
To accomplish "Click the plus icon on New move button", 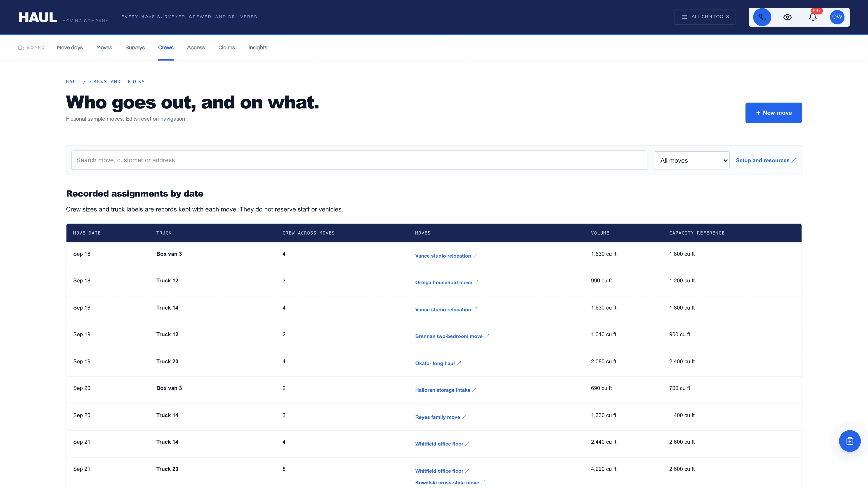I will pyautogui.click(x=758, y=113).
